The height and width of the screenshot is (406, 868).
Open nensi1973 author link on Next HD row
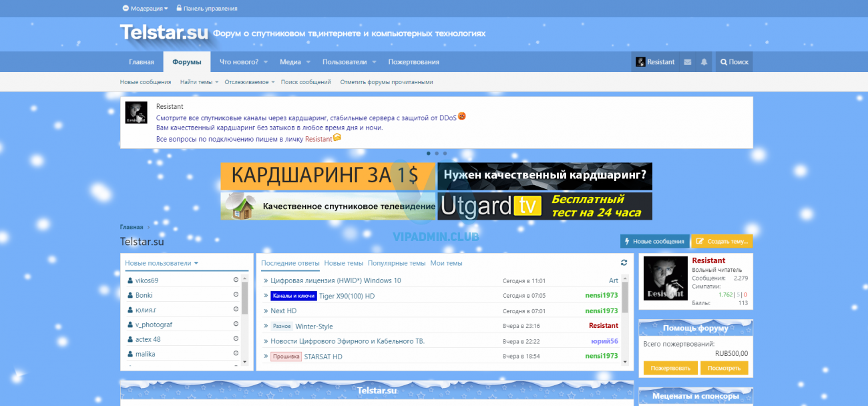click(x=602, y=311)
